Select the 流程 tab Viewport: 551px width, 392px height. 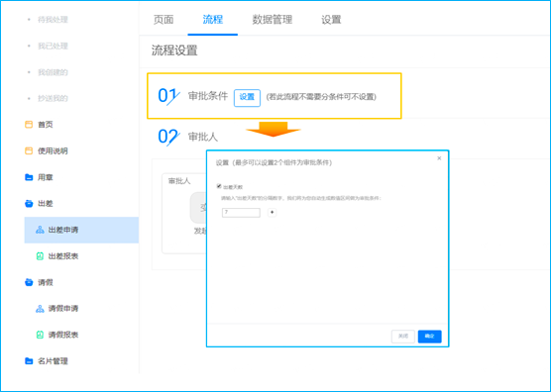(213, 20)
